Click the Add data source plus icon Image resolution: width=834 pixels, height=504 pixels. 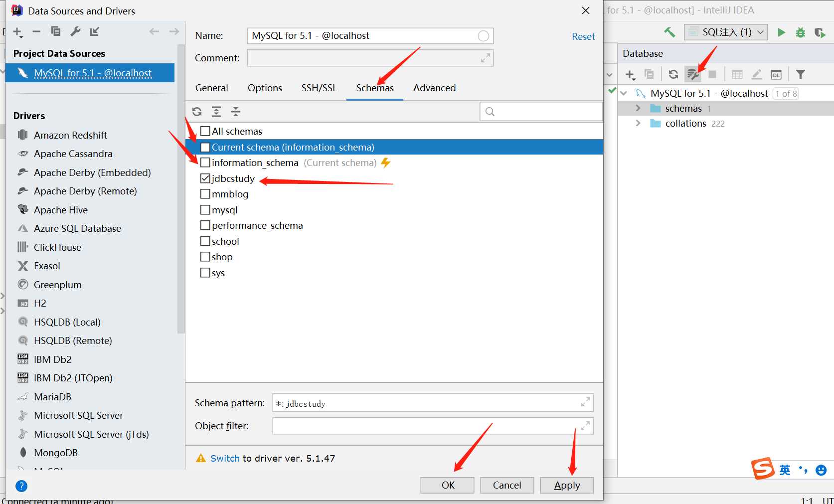pyautogui.click(x=17, y=32)
